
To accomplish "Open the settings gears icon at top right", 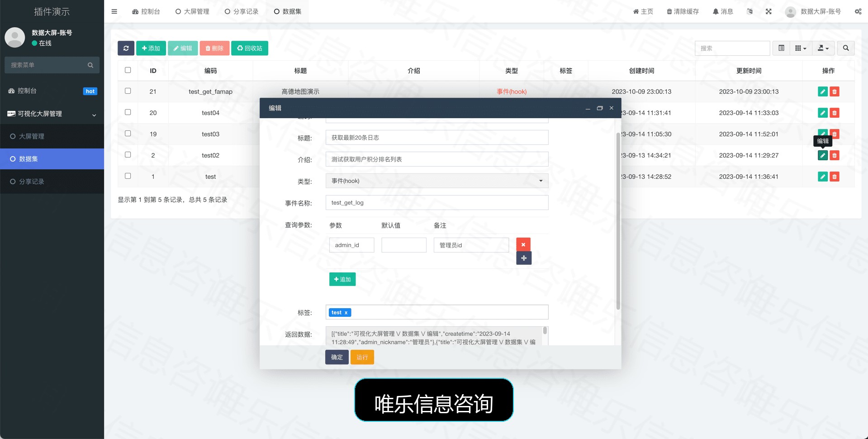I will (x=858, y=11).
